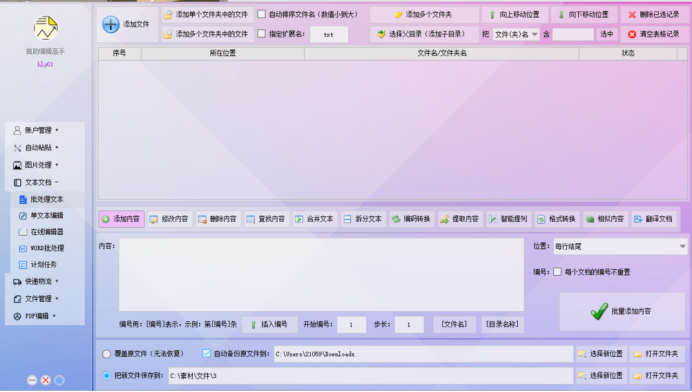Enable 自动排序文件名（数值小到大） checkbox
This screenshot has height=392, width=692.
(x=261, y=14)
